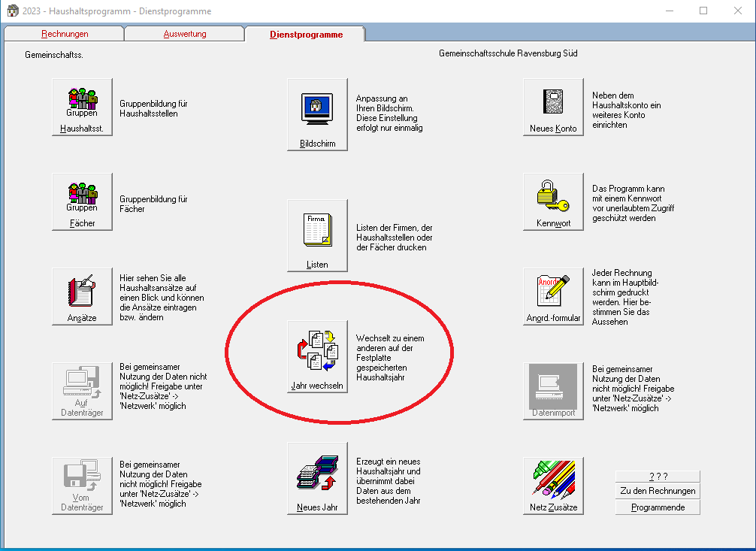756x551 pixels.
Task: Click the disabled Vom Datenträger button
Action: (82, 486)
